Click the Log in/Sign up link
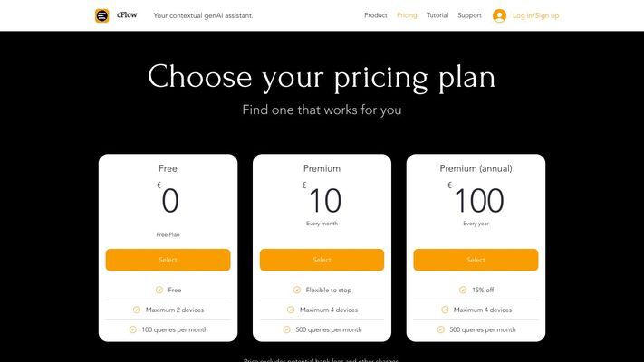This screenshot has height=362, width=644. [536, 15]
